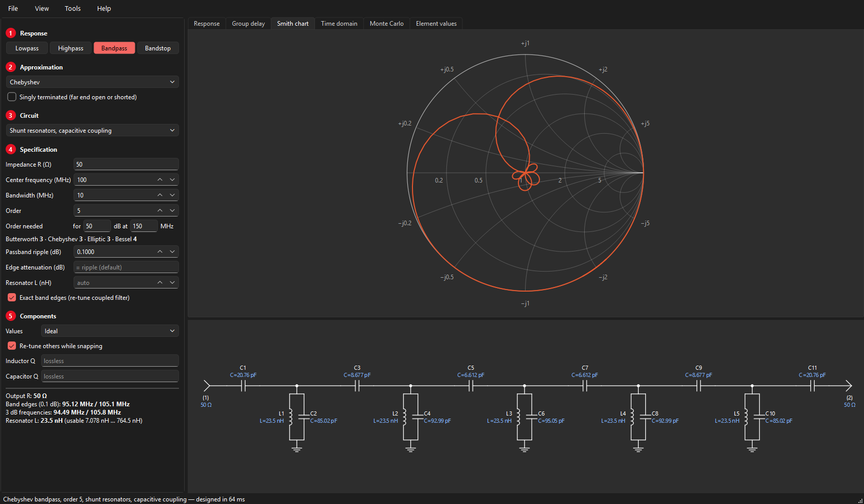Decrease Passband ripple with down arrow
Screen dimensions: 864x504
(x=172, y=251)
